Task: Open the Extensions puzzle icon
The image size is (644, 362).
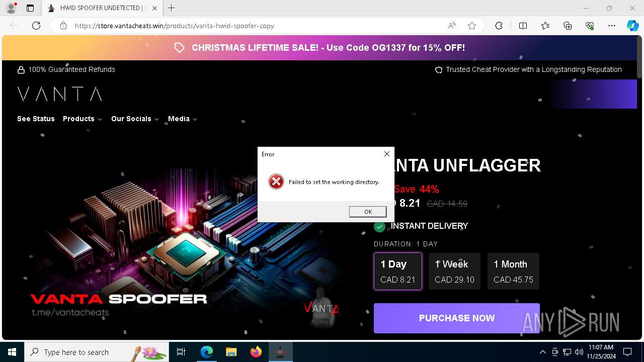Action: 499,26
